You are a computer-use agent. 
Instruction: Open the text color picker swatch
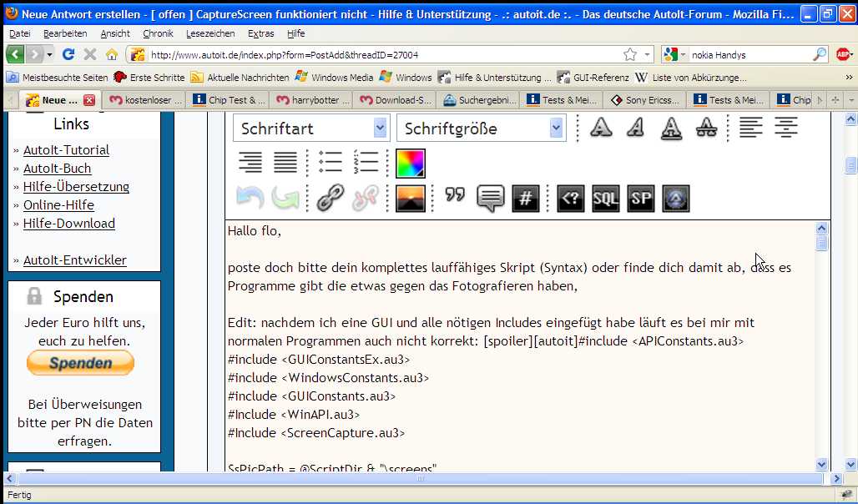point(411,163)
